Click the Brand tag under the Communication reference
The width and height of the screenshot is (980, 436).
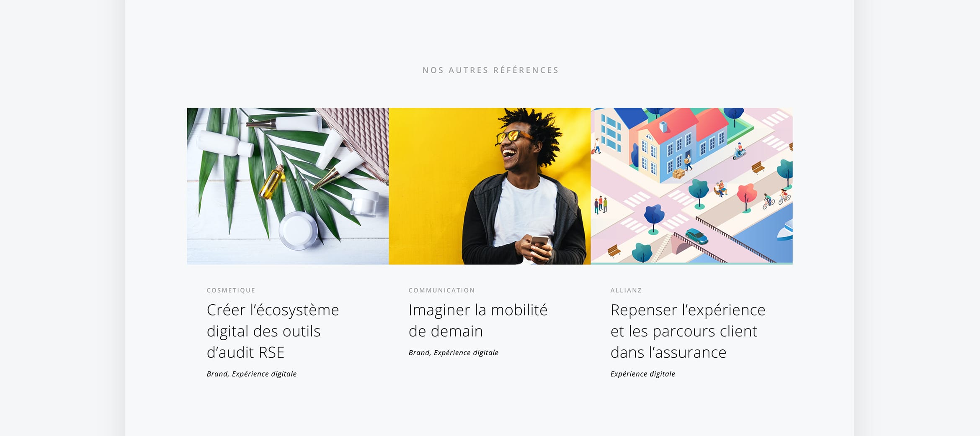[x=419, y=353]
